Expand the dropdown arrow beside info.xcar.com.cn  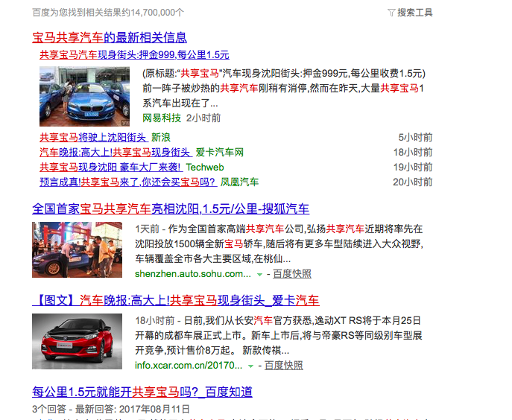click(250, 366)
